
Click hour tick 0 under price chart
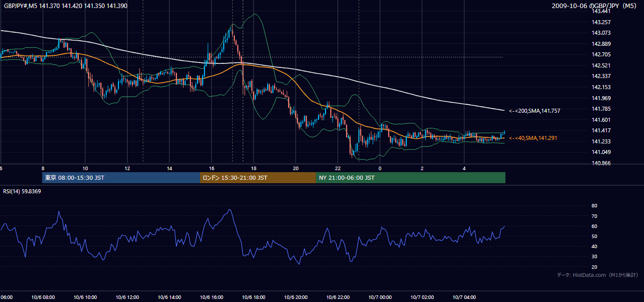point(380,168)
